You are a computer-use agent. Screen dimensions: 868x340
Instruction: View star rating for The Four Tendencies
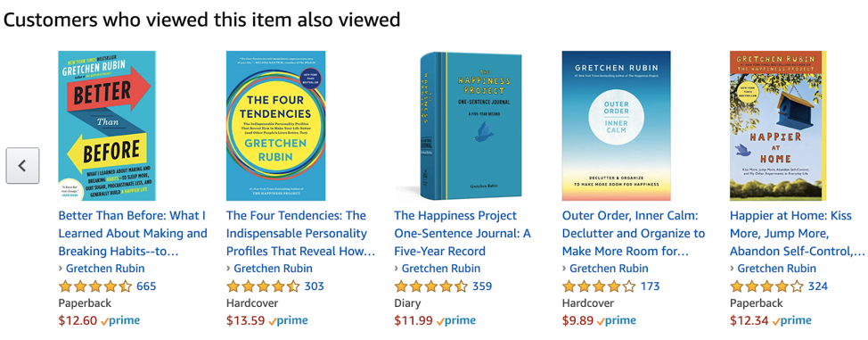click(263, 286)
